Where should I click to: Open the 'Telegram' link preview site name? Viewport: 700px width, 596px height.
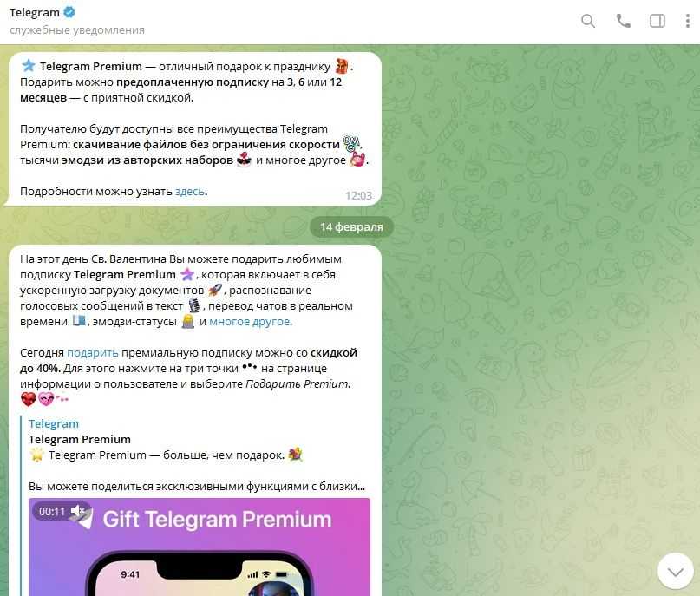[x=54, y=423]
